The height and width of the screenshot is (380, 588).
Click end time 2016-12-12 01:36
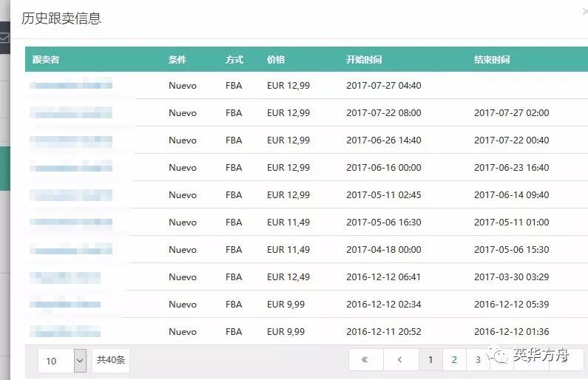tap(512, 332)
